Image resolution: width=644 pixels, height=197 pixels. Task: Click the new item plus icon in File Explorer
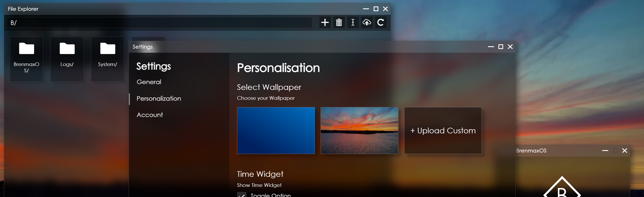pyautogui.click(x=325, y=23)
